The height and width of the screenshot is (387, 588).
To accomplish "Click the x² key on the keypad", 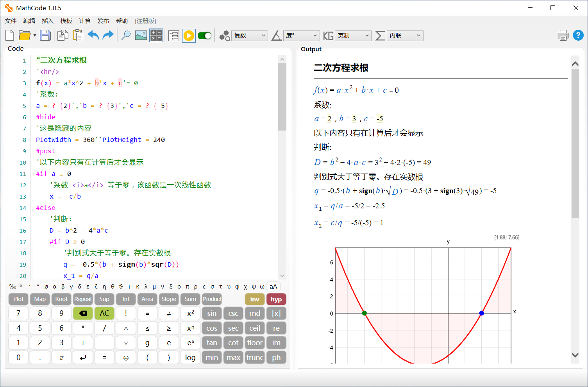I will [190, 313].
